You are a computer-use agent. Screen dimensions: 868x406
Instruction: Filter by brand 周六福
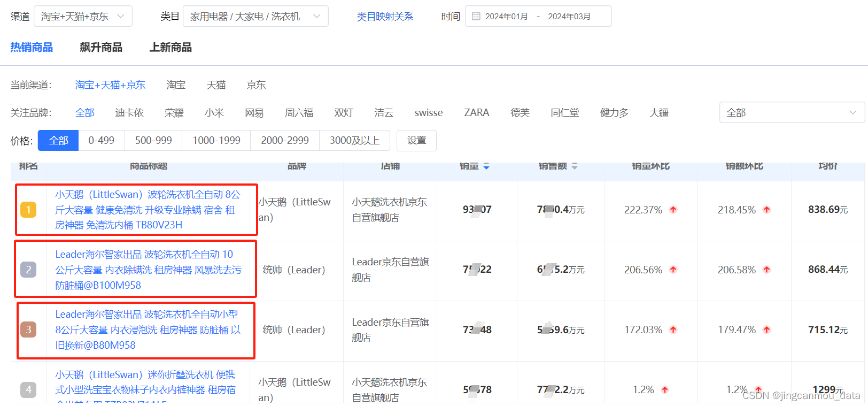click(299, 113)
